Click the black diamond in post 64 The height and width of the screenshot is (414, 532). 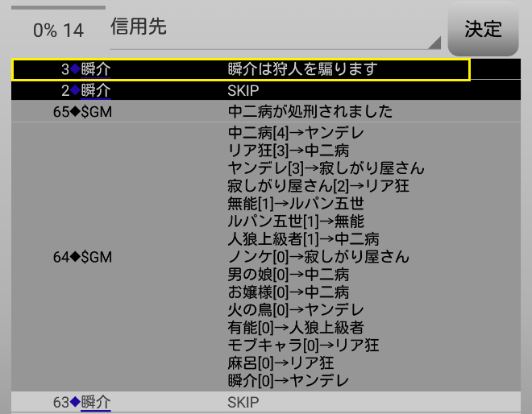(75, 257)
